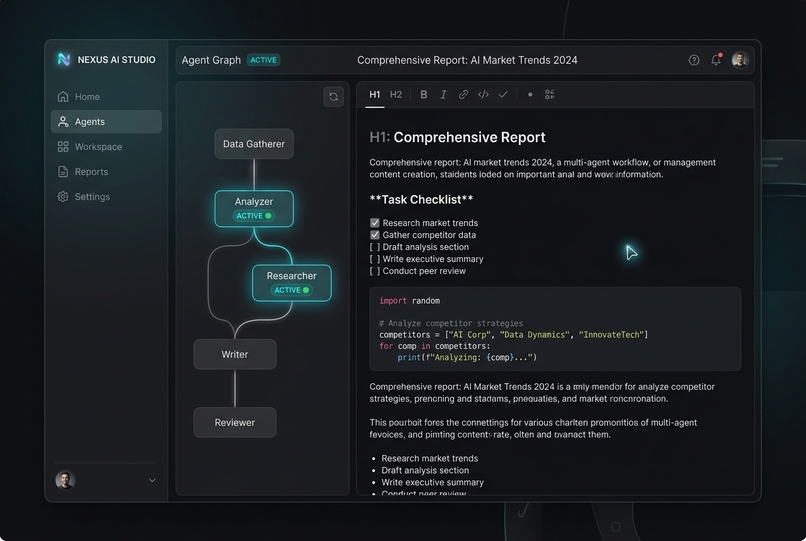Click the NEXUS AI STUDIO brand text
This screenshot has height=541, width=806.
[x=117, y=60]
